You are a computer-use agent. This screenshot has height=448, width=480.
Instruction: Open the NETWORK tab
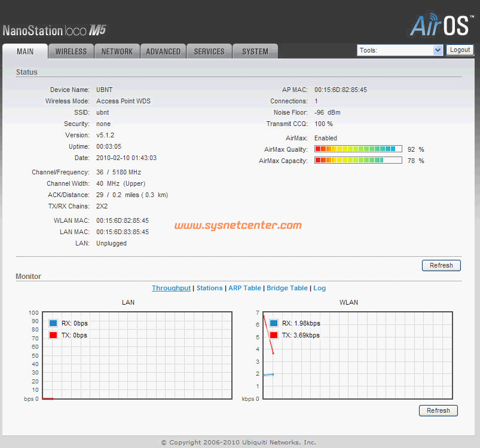[117, 51]
